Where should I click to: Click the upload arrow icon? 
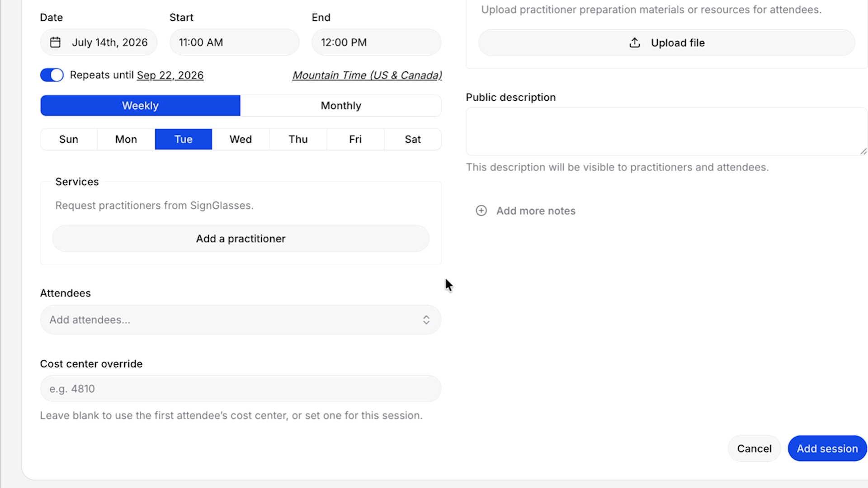pyautogui.click(x=635, y=43)
